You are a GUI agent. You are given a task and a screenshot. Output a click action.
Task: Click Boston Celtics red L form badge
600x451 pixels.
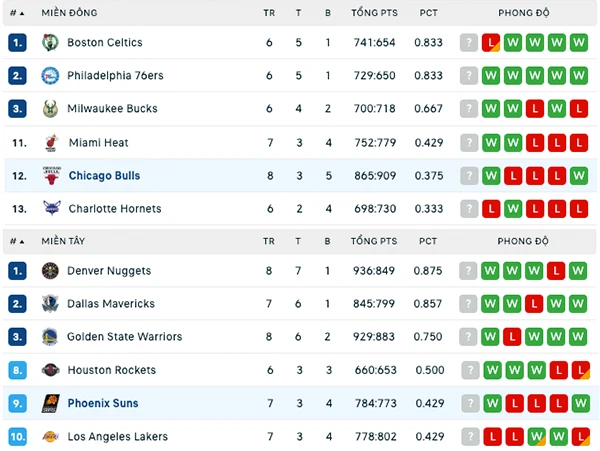click(491, 42)
